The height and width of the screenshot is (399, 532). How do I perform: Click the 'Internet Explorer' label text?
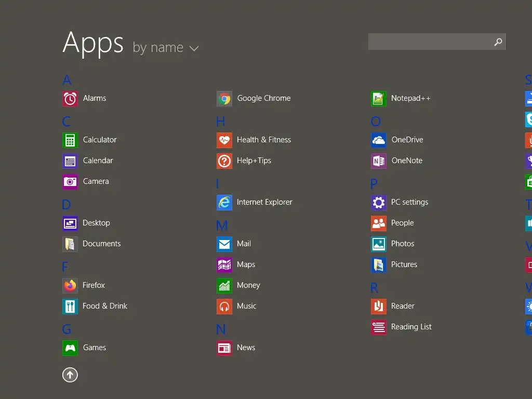point(264,202)
